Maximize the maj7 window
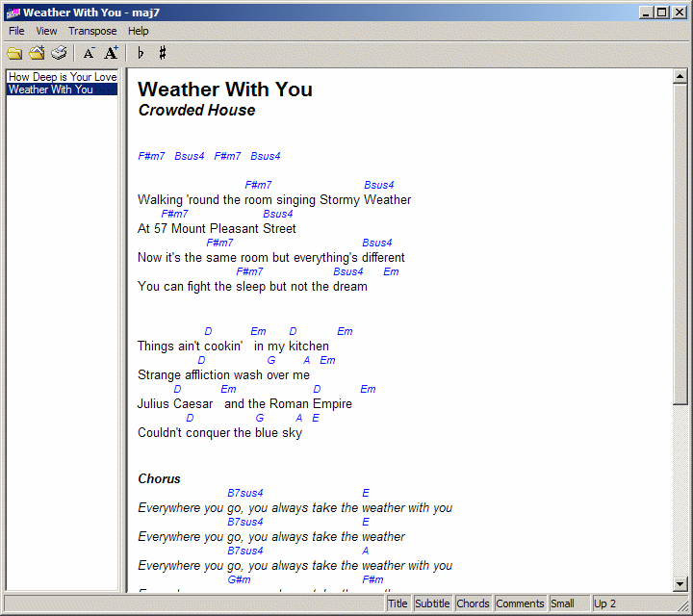The height and width of the screenshot is (616, 693). tap(662, 13)
